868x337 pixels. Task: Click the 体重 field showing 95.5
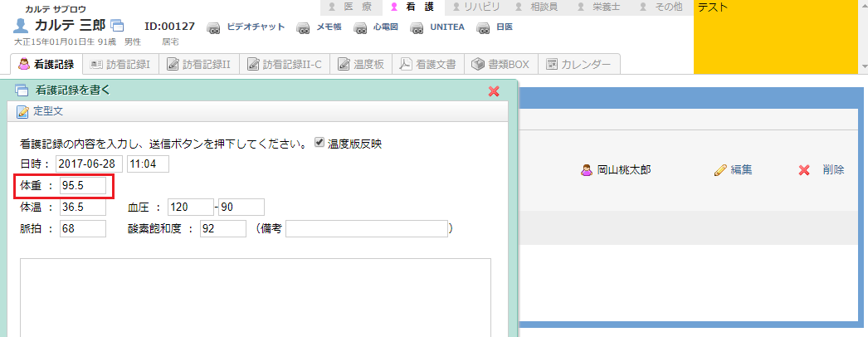(x=82, y=186)
